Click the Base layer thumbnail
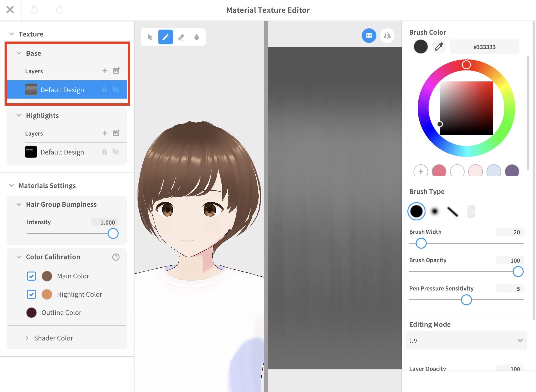The height and width of the screenshot is (392, 536). coord(31,89)
